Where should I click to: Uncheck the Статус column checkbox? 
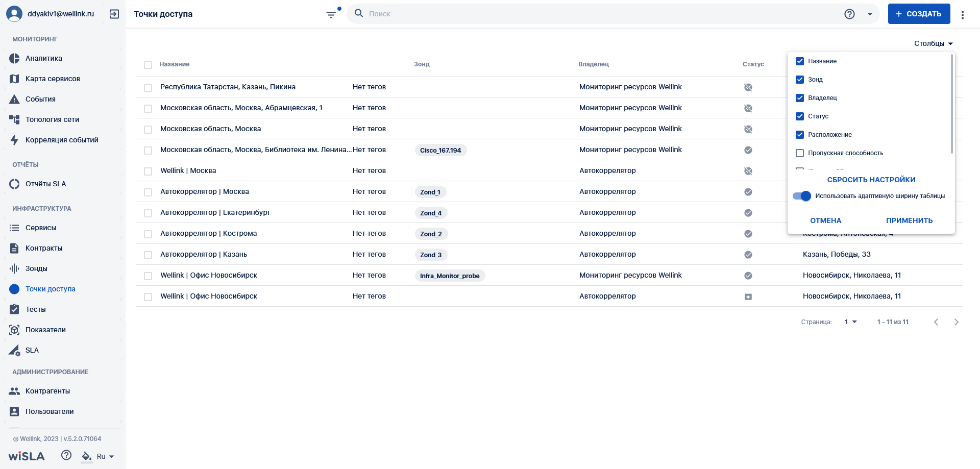click(x=800, y=116)
